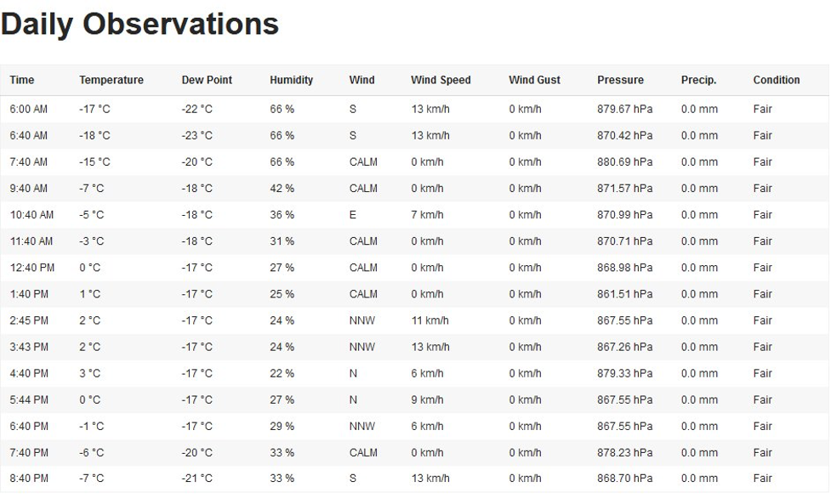Select the 6:00 AM time cell

click(29, 110)
